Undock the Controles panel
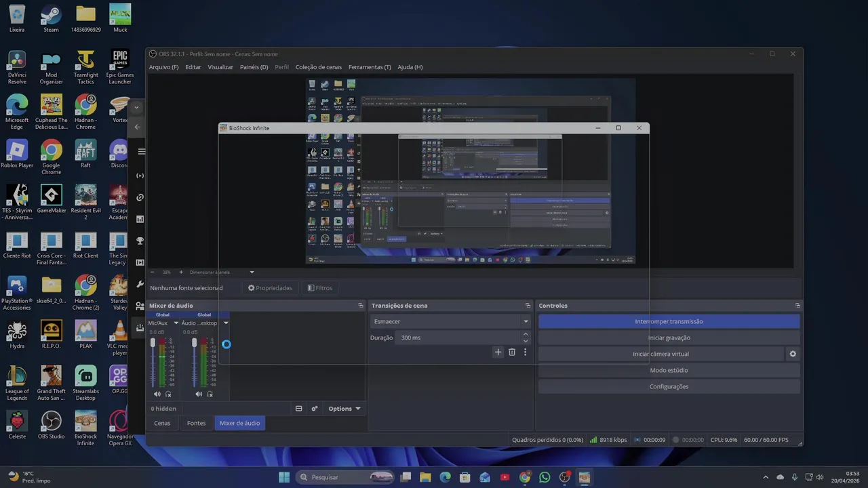Screen dimensions: 868x488 pyautogui.click(x=797, y=306)
